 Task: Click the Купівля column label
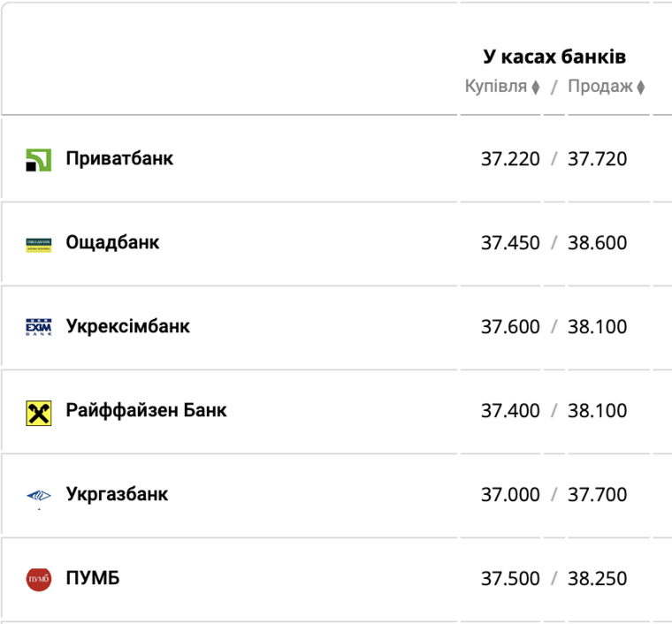tap(496, 87)
